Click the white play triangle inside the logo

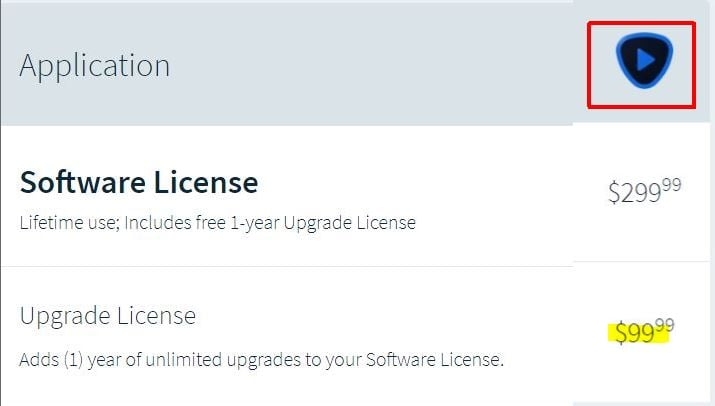646,61
